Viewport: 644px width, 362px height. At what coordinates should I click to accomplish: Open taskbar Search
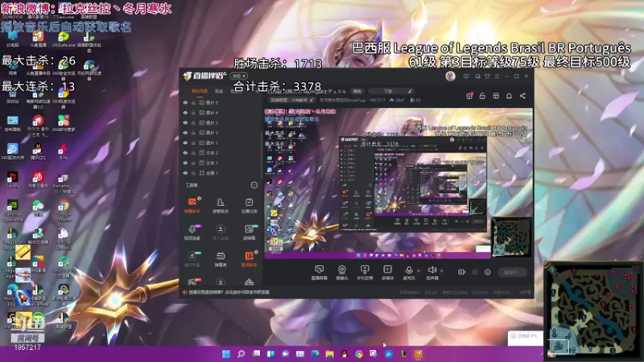pyautogui.click(x=241, y=354)
